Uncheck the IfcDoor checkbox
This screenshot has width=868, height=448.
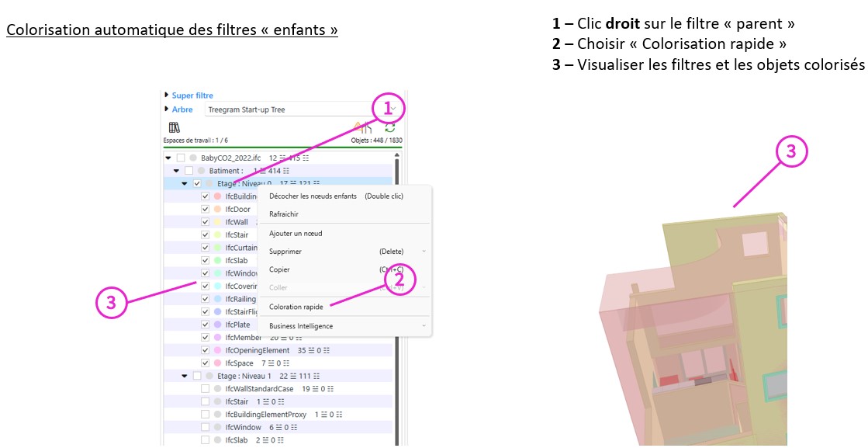(x=206, y=210)
